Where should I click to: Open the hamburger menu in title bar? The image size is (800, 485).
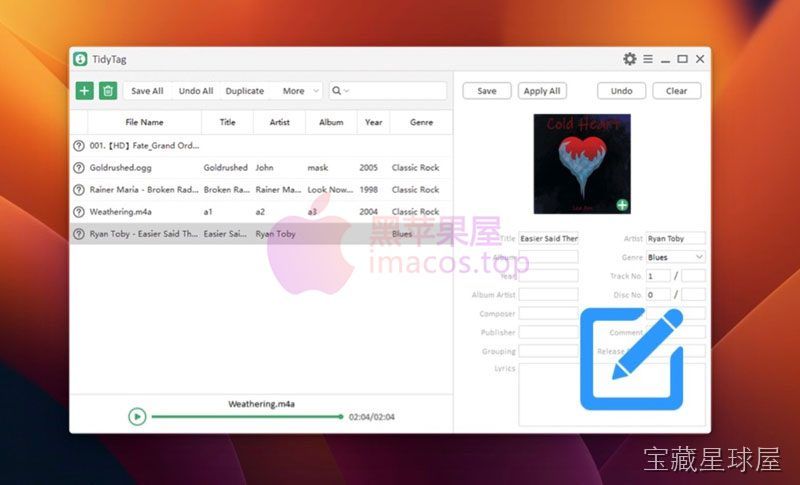(648, 59)
